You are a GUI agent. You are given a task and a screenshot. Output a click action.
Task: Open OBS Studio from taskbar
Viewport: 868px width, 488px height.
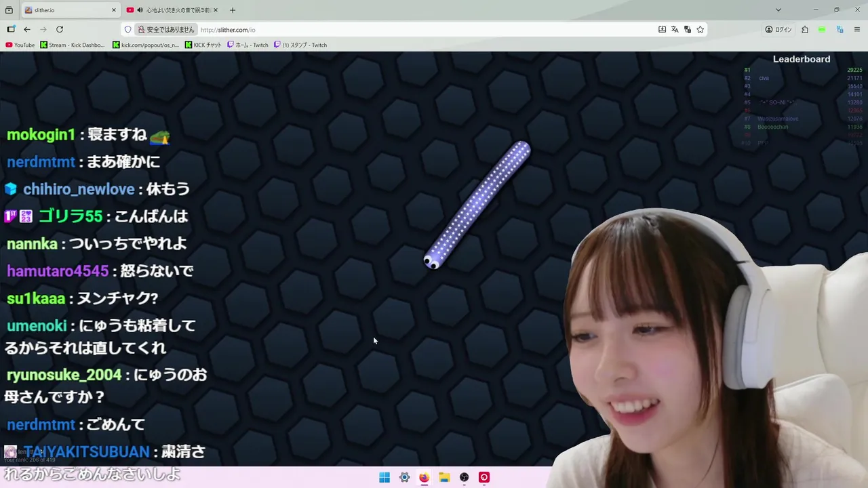tap(464, 477)
